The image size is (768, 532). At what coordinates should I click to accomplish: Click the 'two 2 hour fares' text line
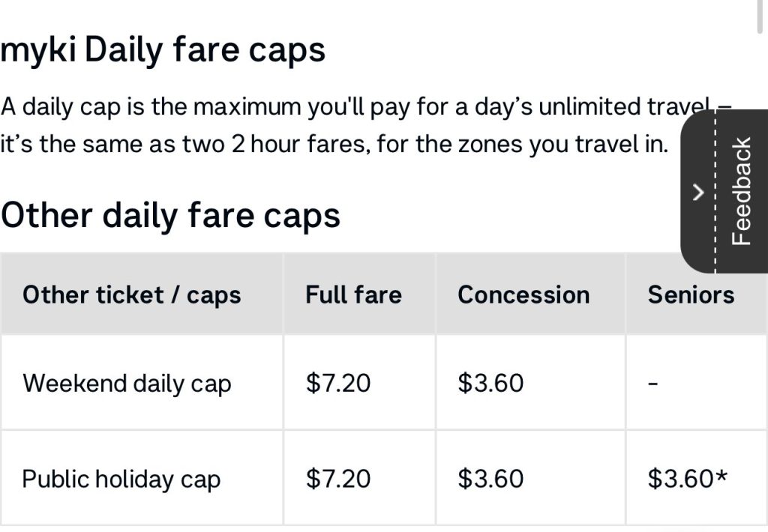[334, 143]
